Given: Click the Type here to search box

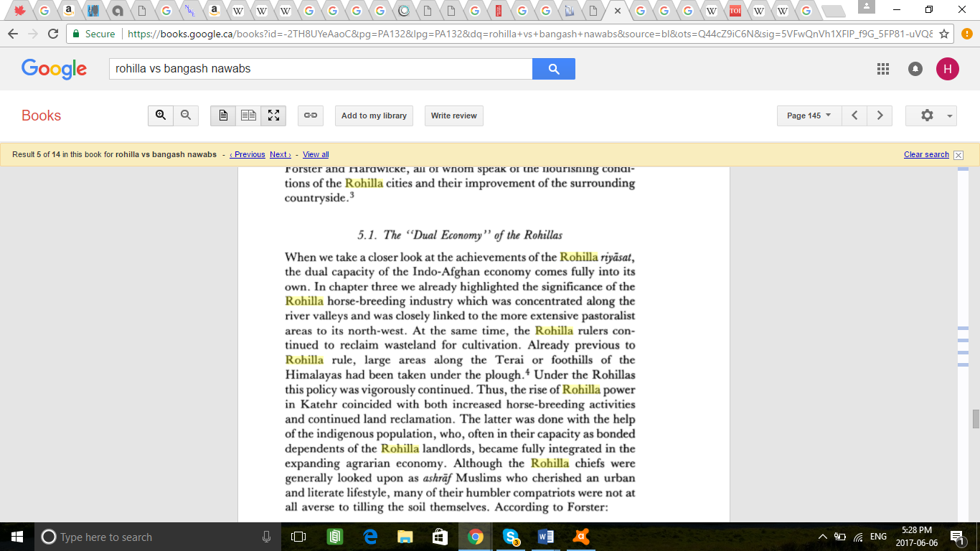Looking at the screenshot, I should 158,537.
